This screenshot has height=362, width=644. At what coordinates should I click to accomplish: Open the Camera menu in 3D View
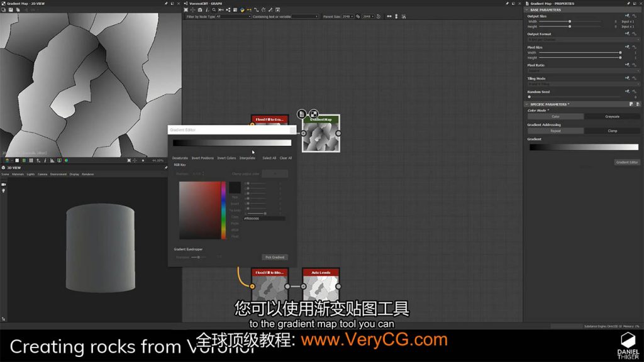point(43,174)
